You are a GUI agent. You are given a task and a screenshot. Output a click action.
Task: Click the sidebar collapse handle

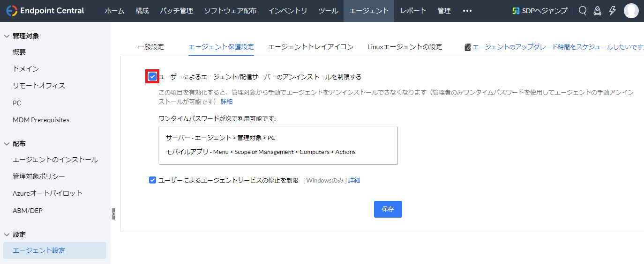[x=113, y=214]
